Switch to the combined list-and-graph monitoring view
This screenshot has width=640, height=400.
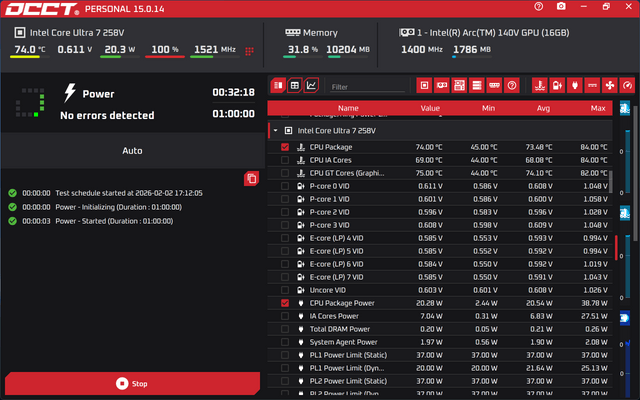click(278, 86)
